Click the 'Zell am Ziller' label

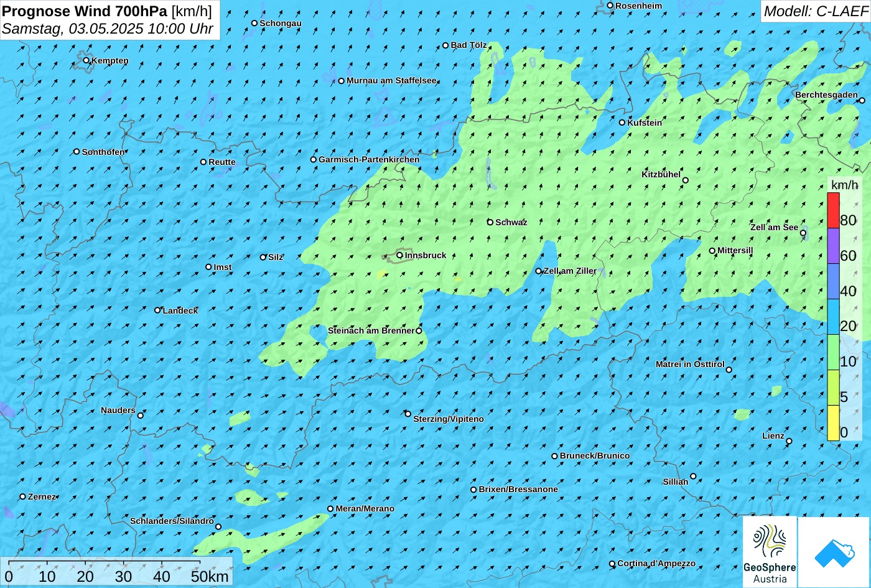click(x=570, y=271)
